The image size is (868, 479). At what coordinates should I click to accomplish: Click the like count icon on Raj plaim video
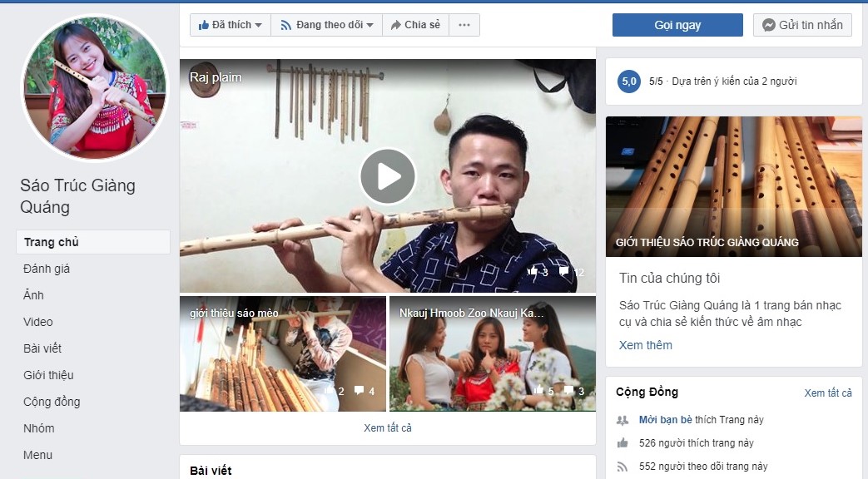[532, 272]
